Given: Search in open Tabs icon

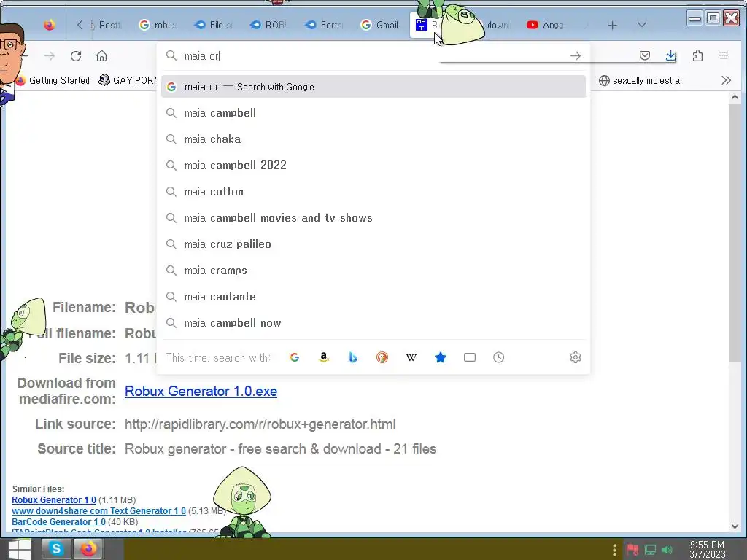Looking at the screenshot, I should 470,357.
